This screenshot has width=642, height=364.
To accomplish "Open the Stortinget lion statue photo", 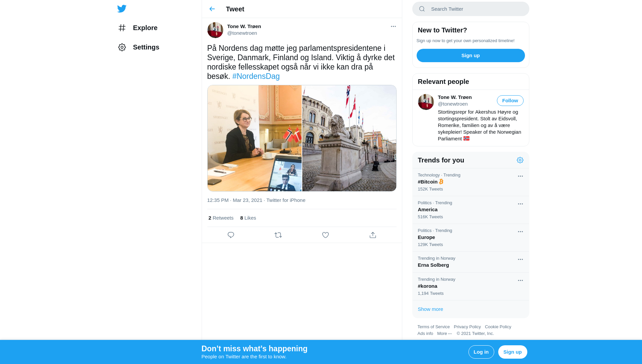I will 349,138.
